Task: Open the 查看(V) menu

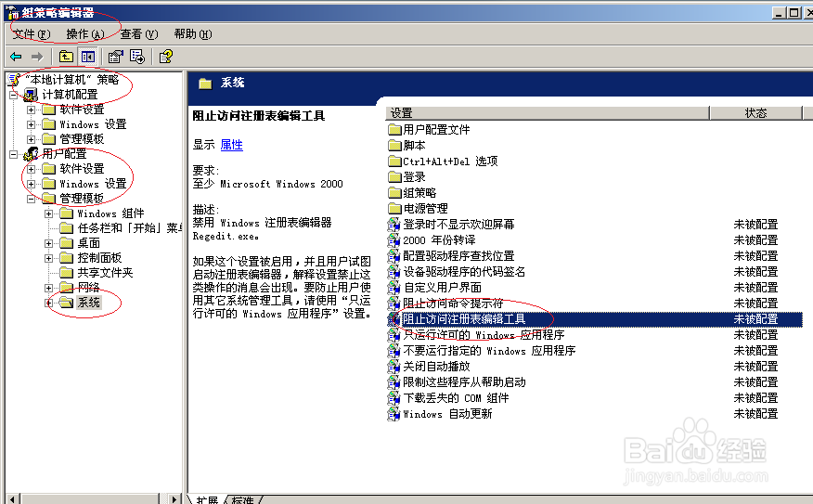Action: pyautogui.click(x=139, y=34)
